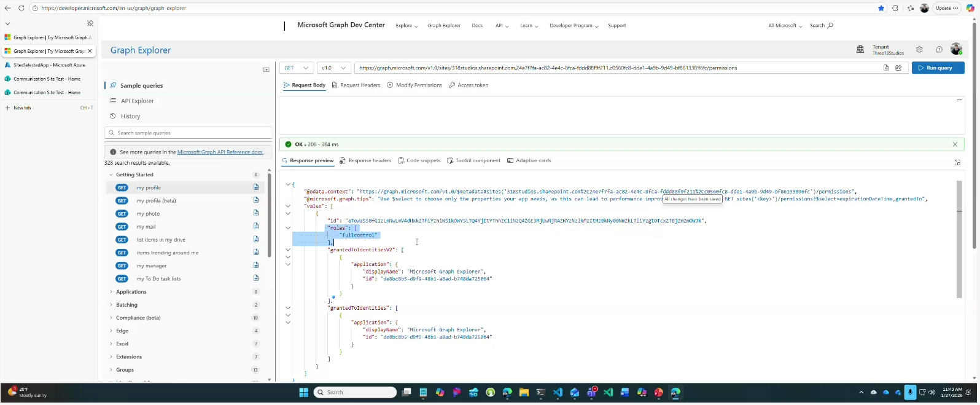
Task: Open docs icon beside 'my photo' query
Action: point(256,213)
